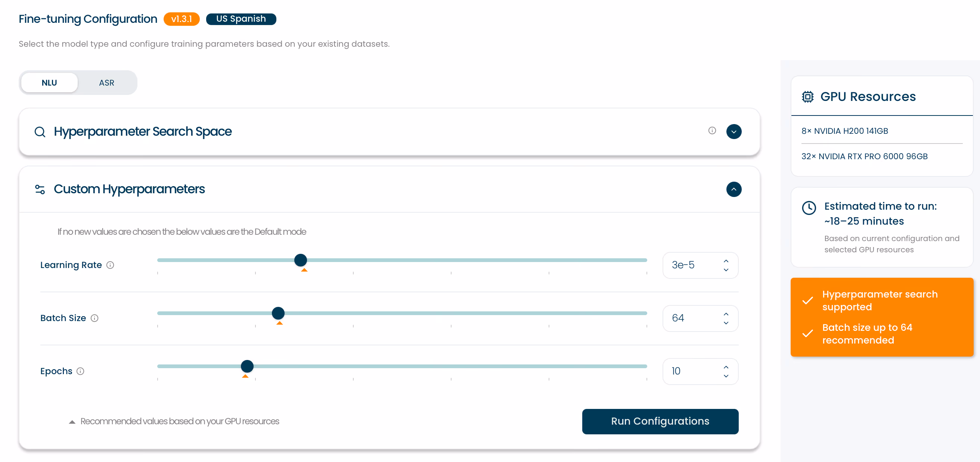980x462 pixels.
Task: Switch to the NLU model tab
Action: coord(49,83)
